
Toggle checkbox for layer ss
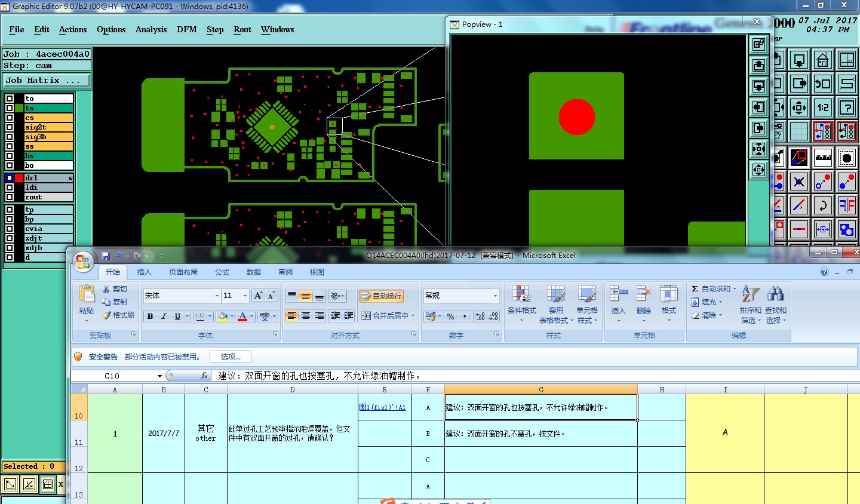[10, 146]
